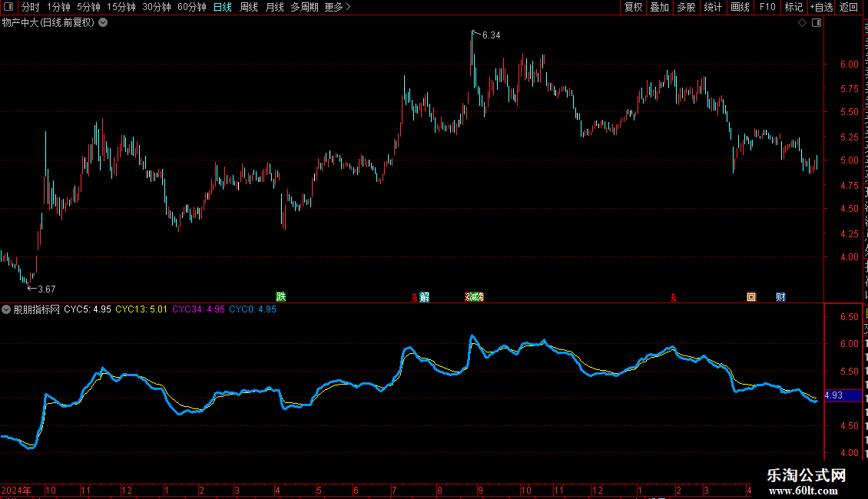Click the 3.67 low price label
This screenshot has height=499, width=868.
[47, 289]
